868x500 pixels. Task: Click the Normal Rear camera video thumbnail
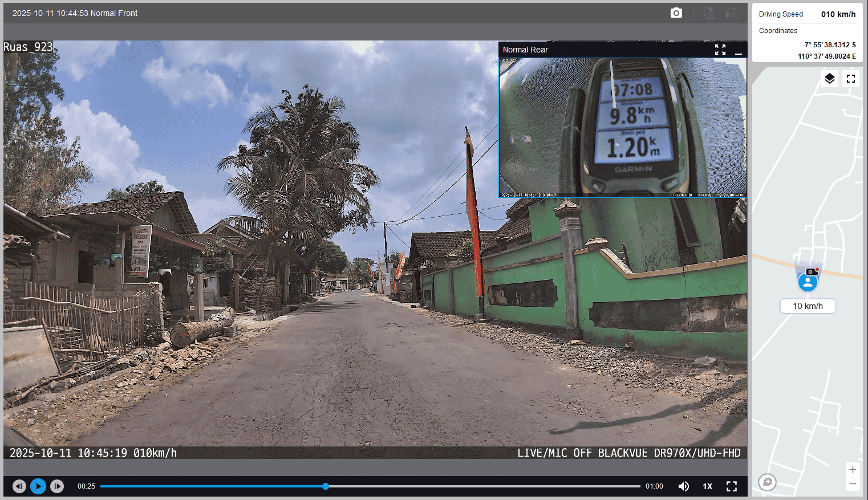pyautogui.click(x=622, y=127)
